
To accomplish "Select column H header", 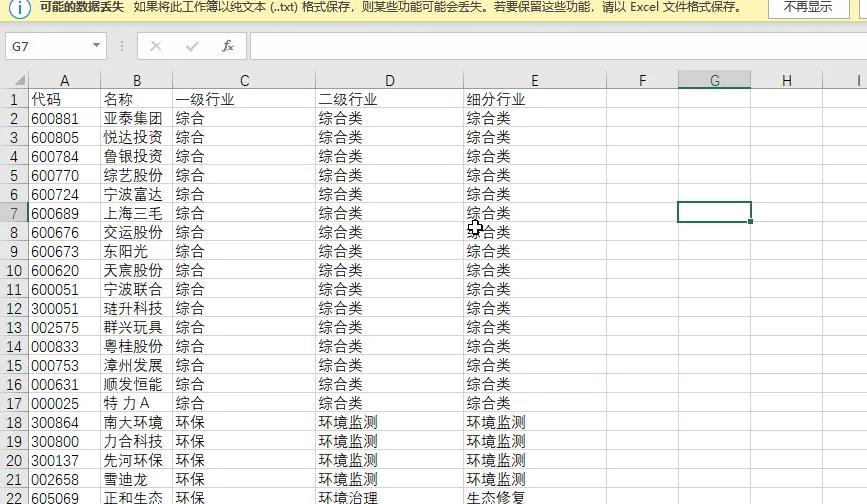I will coord(787,81).
